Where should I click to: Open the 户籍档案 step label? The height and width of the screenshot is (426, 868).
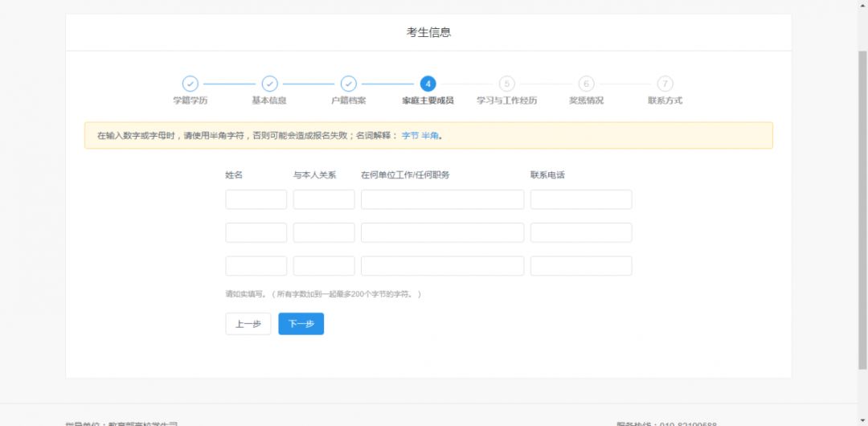(x=348, y=100)
